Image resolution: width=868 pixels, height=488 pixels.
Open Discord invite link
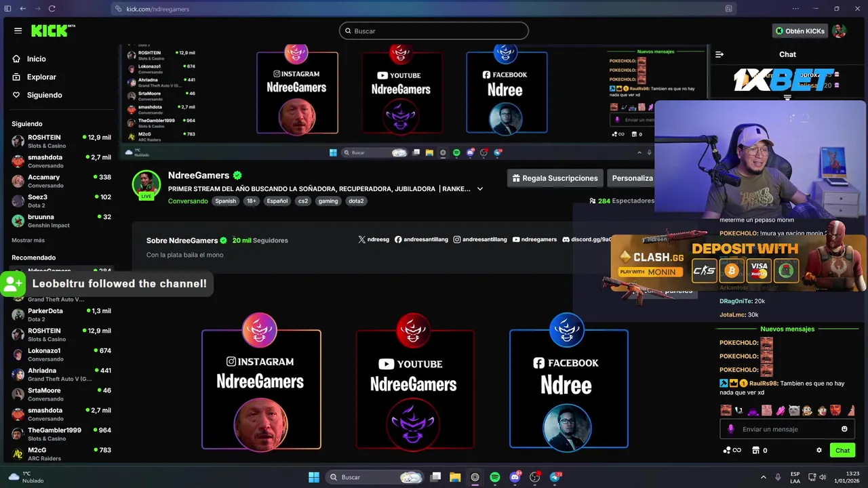pos(587,240)
